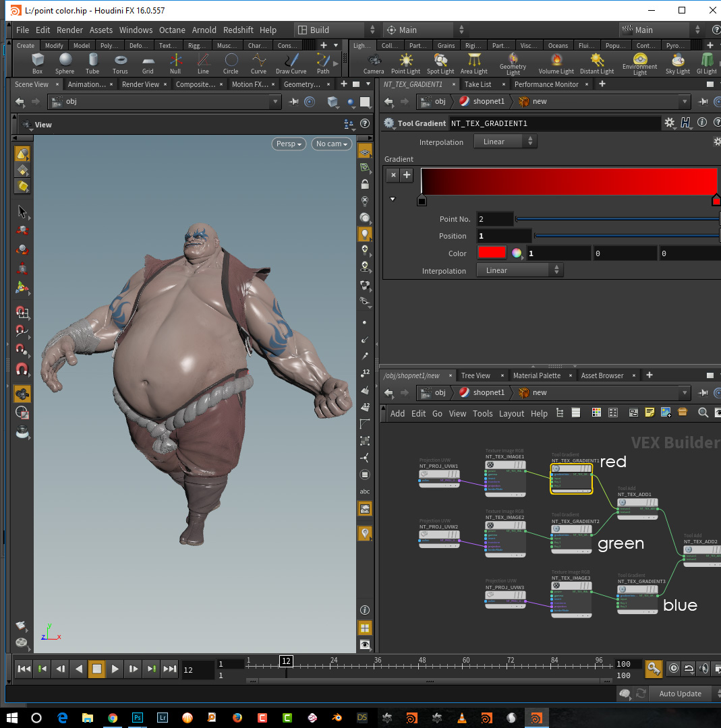This screenshot has height=728, width=721.
Task: Toggle the Auto Update cook mode
Action: [x=680, y=694]
